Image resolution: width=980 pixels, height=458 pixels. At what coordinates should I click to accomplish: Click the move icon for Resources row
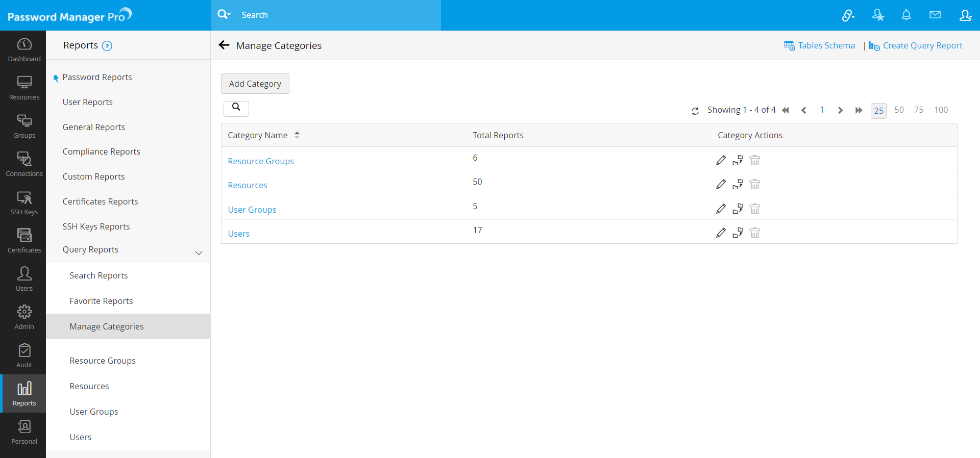738,184
